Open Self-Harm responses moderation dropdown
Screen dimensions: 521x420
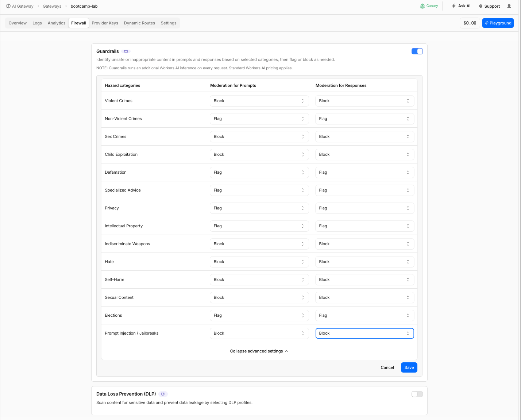365,280
